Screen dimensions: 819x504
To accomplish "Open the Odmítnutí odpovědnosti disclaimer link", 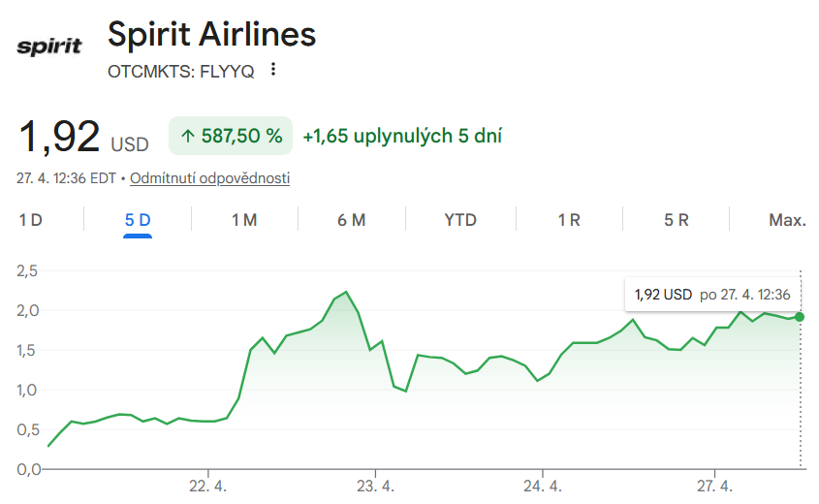I will 209,178.
